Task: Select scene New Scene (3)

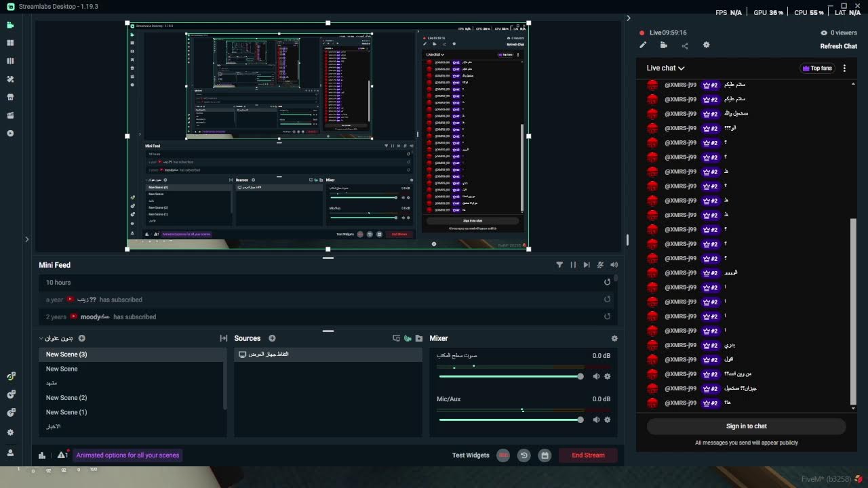Action: point(132,354)
